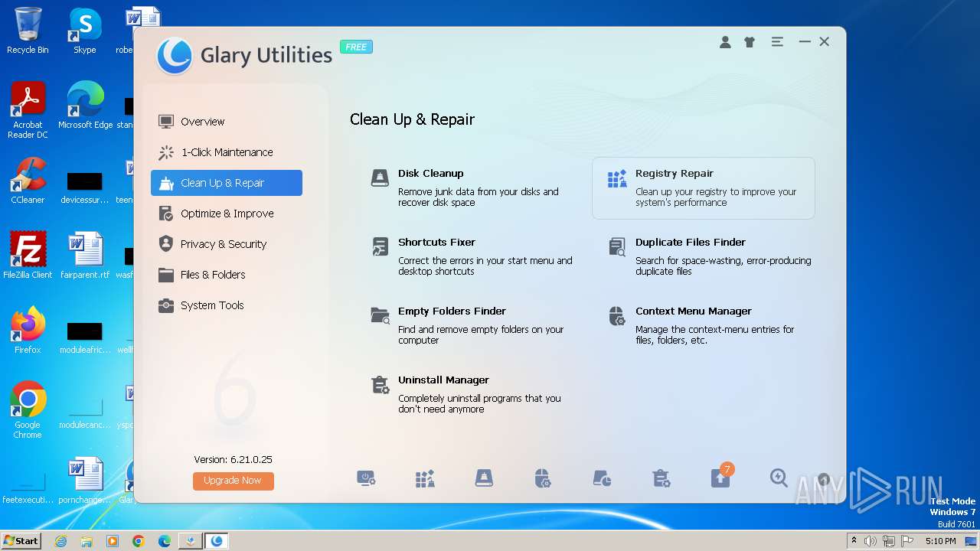Click 'Search for space-wasting' description text
Viewport: 980px width, 551px height.
coord(724,266)
